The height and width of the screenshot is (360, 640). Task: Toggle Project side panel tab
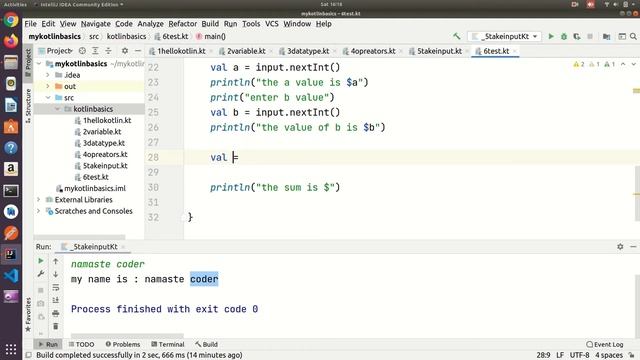point(28,62)
